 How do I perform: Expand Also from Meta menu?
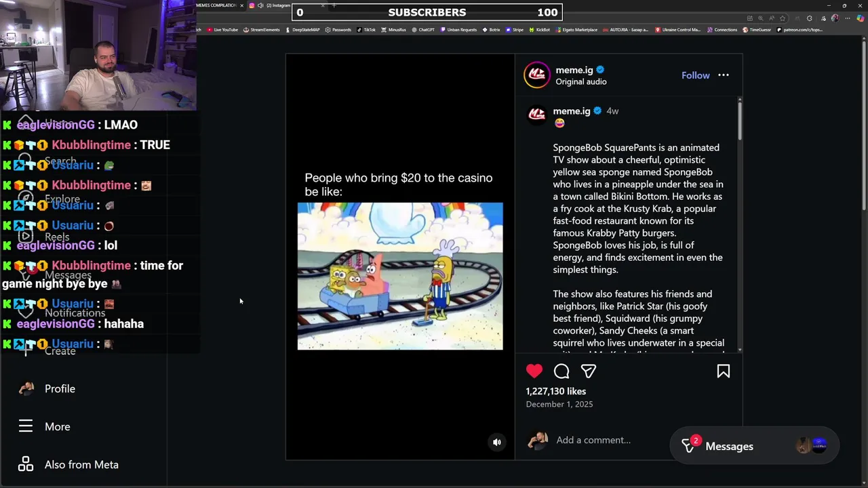81,464
